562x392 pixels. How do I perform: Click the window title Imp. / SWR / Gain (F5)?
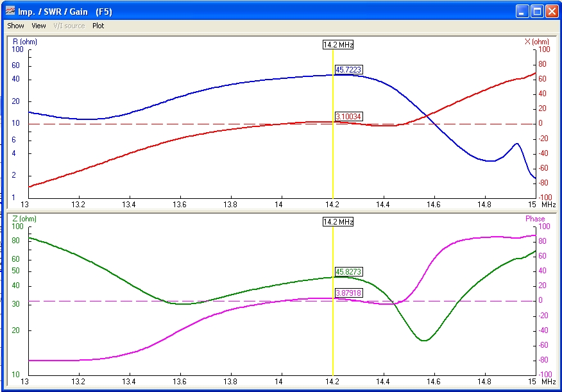(65, 12)
